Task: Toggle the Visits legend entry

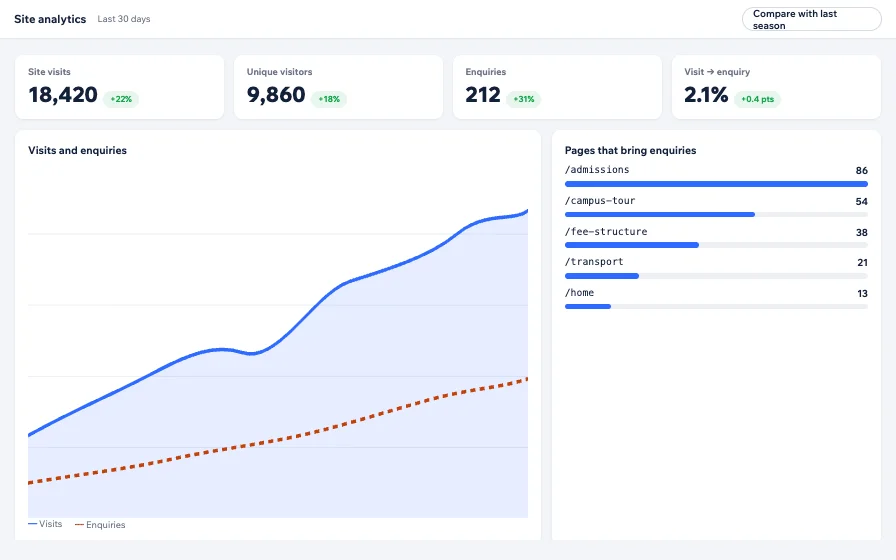Action: [x=45, y=524]
